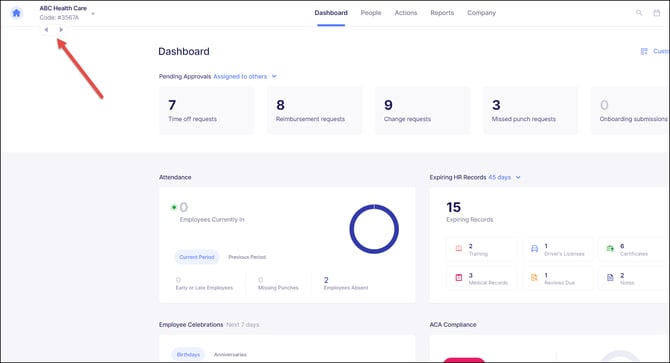Open the Onboarding submissions card
The image size is (670, 363).
pos(630,111)
